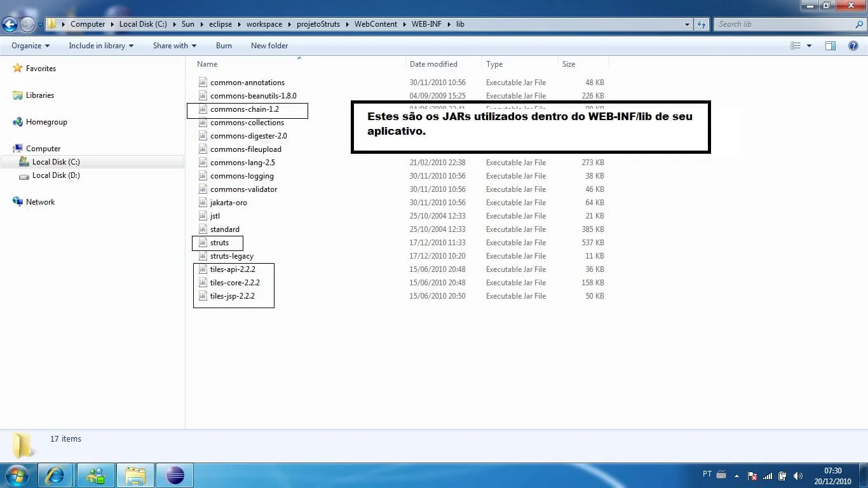This screenshot has width=868, height=488.
Task: Click the PT language indicator
Action: point(707,474)
